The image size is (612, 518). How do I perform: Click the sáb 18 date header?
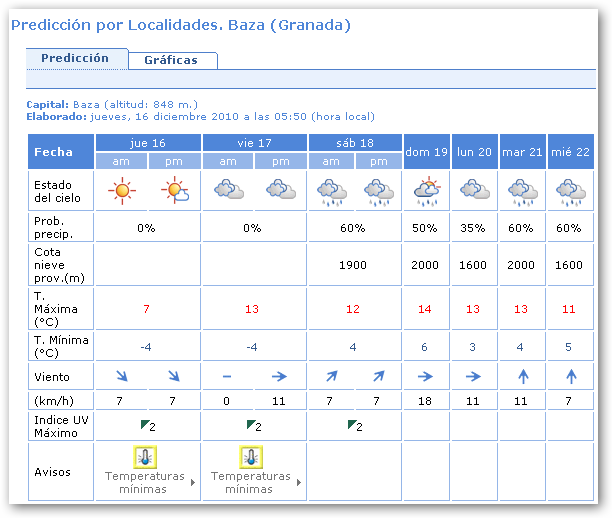point(355,143)
